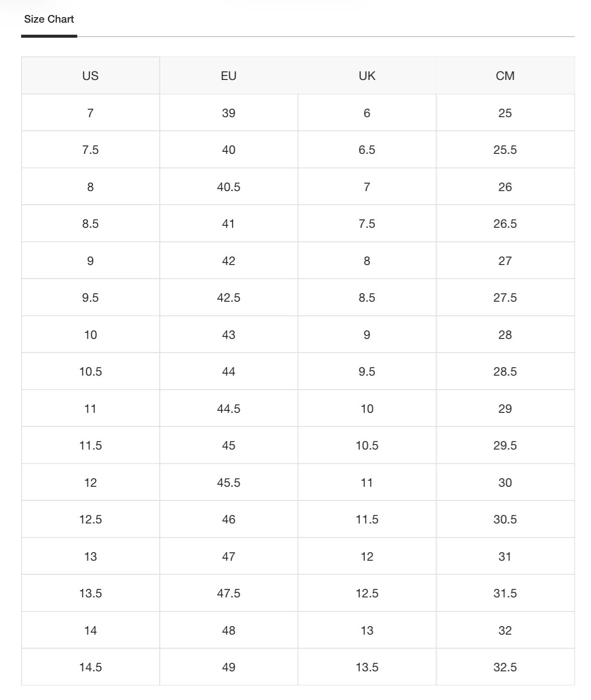This screenshot has height=700, width=591.
Task: Click the EU column header
Action: pyautogui.click(x=229, y=76)
